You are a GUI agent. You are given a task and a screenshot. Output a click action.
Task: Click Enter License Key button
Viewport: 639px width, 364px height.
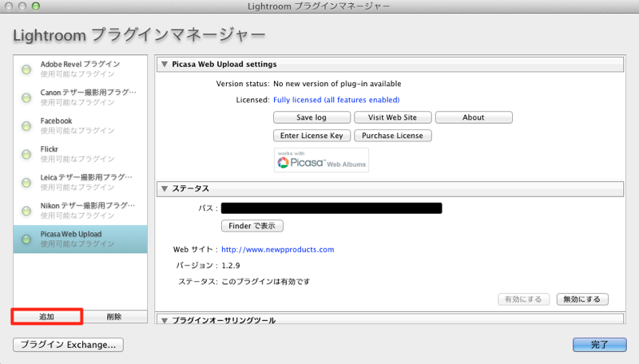pyautogui.click(x=312, y=136)
